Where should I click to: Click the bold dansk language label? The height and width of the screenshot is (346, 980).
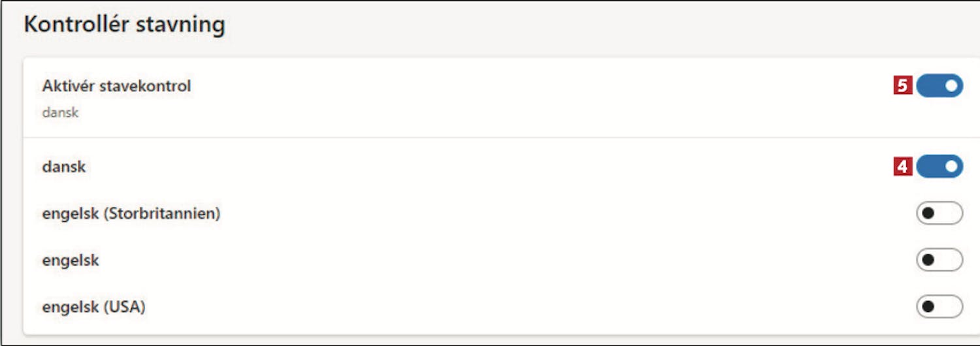[64, 166]
